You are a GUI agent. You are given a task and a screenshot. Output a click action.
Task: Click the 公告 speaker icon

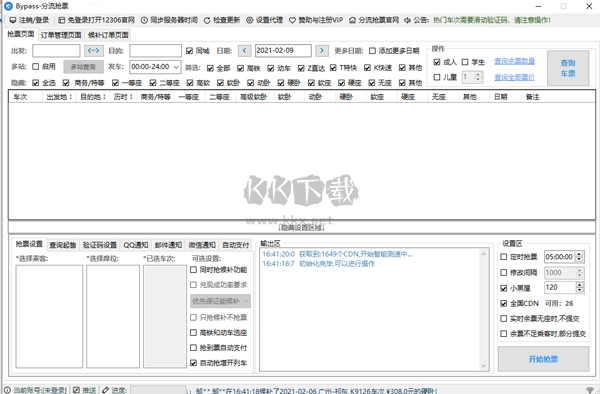pyautogui.click(x=408, y=20)
